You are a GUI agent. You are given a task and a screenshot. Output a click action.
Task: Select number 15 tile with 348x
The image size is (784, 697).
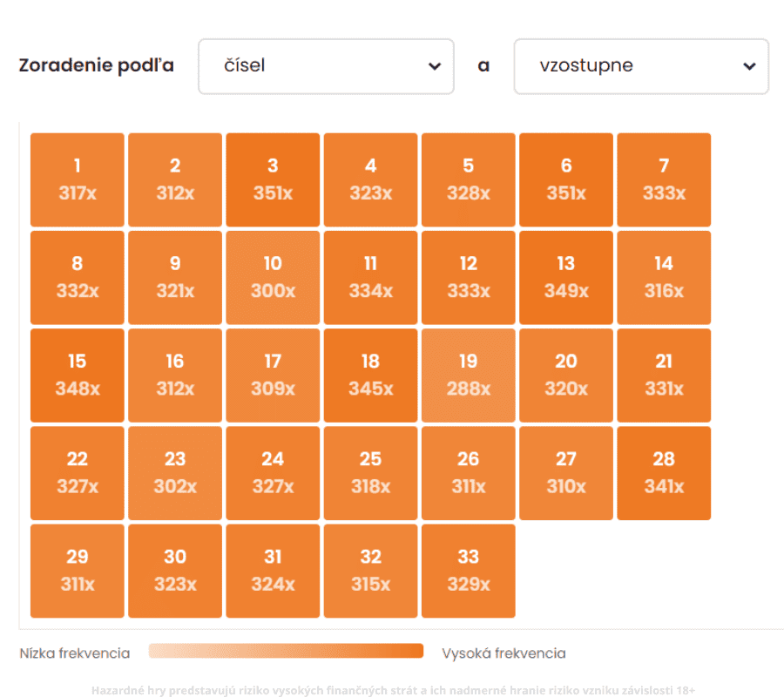pos(78,376)
